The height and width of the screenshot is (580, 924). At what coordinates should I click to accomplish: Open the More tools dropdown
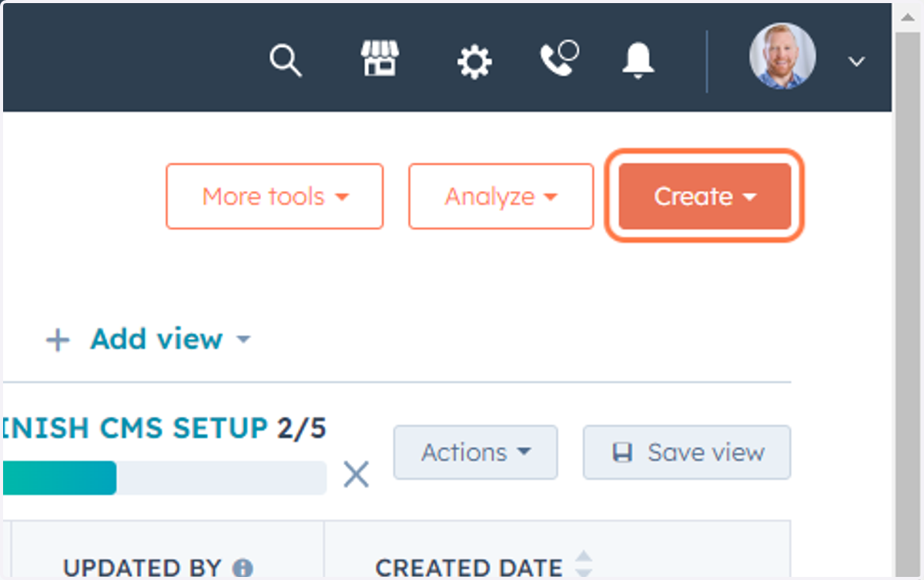275,196
